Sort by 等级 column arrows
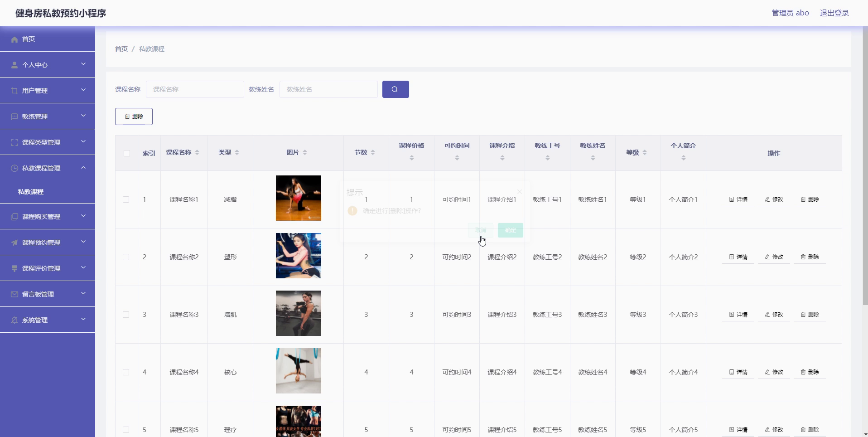 point(645,152)
